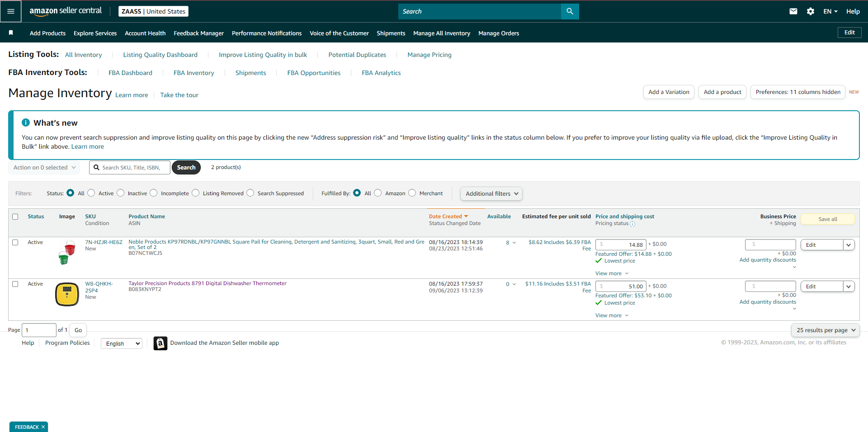Click the black Search button for SKU search
Viewport: 868px width, 432px height.
(186, 168)
